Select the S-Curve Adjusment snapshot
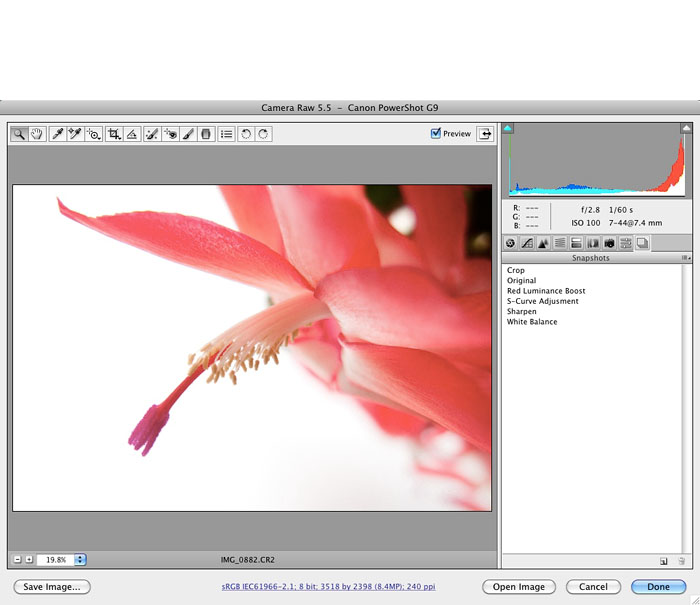This screenshot has height=605, width=700. click(x=542, y=301)
